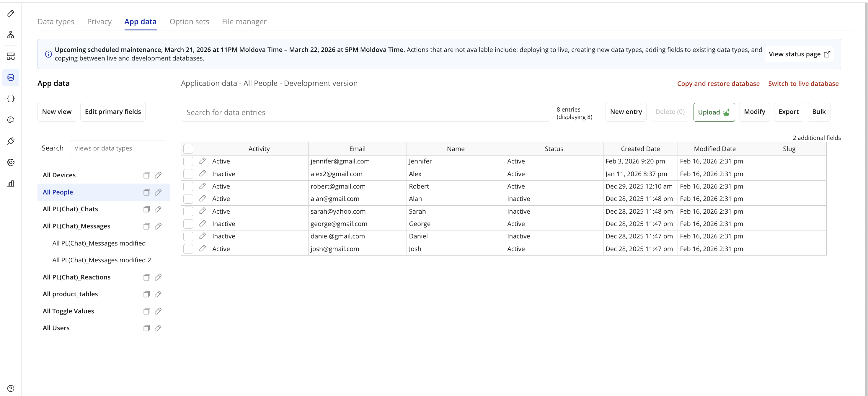Click the New entry button
This screenshot has height=396, width=868.
[x=626, y=112]
